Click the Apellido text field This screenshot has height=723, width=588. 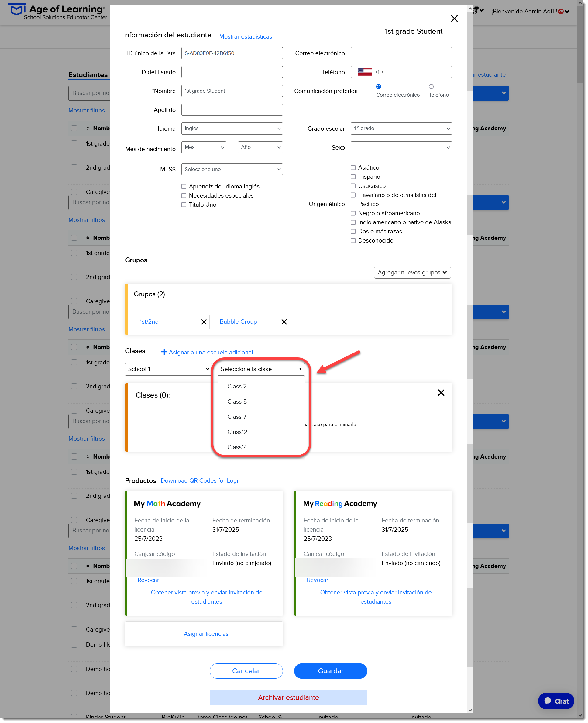[232, 110]
